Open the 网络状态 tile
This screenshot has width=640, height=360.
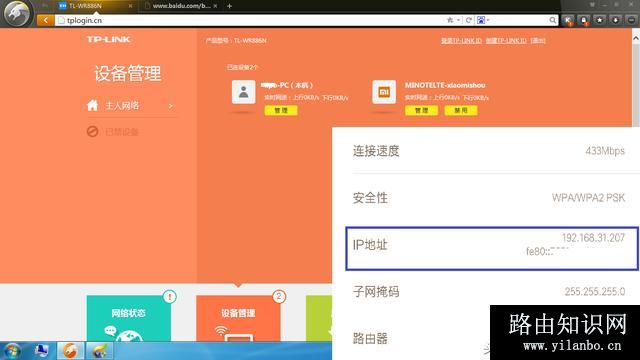129,318
